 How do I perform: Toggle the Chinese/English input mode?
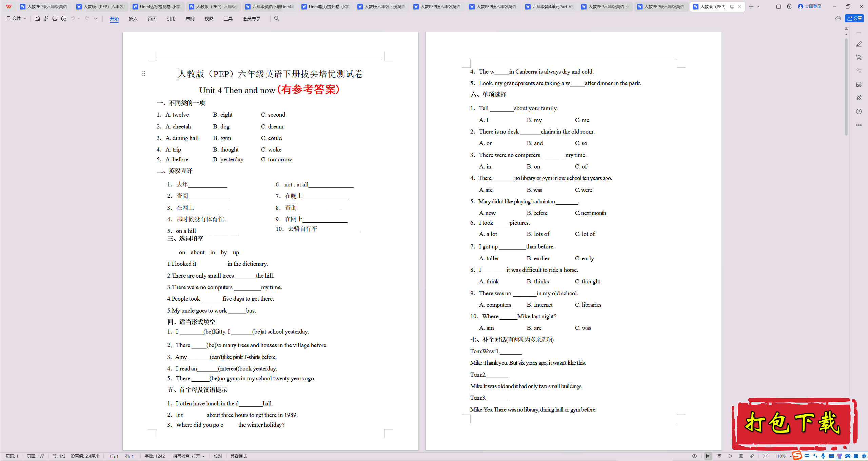click(807, 456)
